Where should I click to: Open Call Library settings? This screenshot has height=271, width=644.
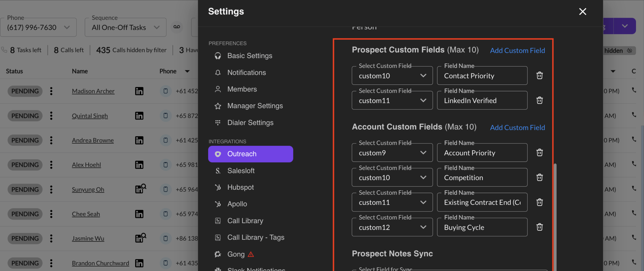250,221
